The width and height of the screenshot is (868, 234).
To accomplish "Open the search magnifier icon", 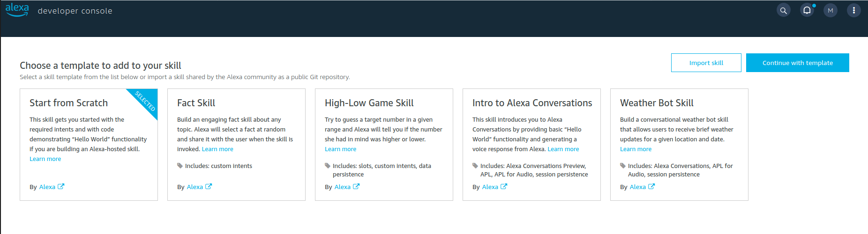I will tap(783, 10).
